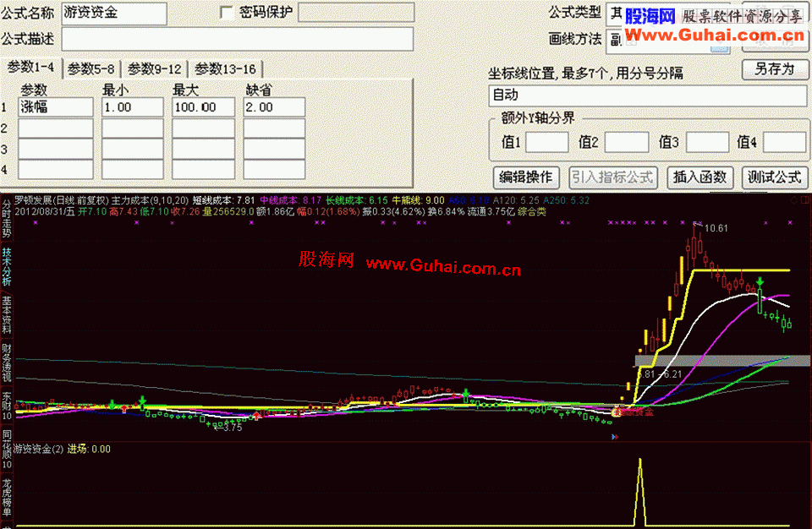Open the 财务透视 side tab
Image resolution: width=812 pixels, height=529 pixels.
6,363
